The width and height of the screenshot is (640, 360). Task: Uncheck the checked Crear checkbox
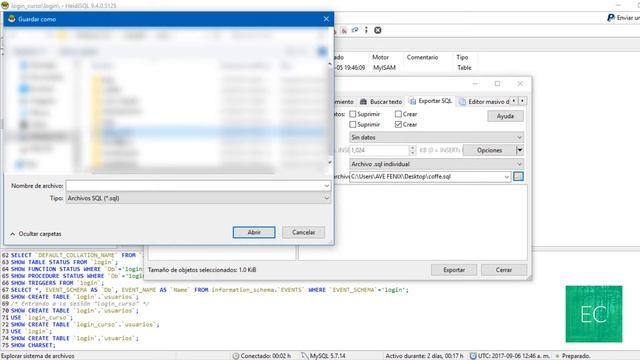398,124
